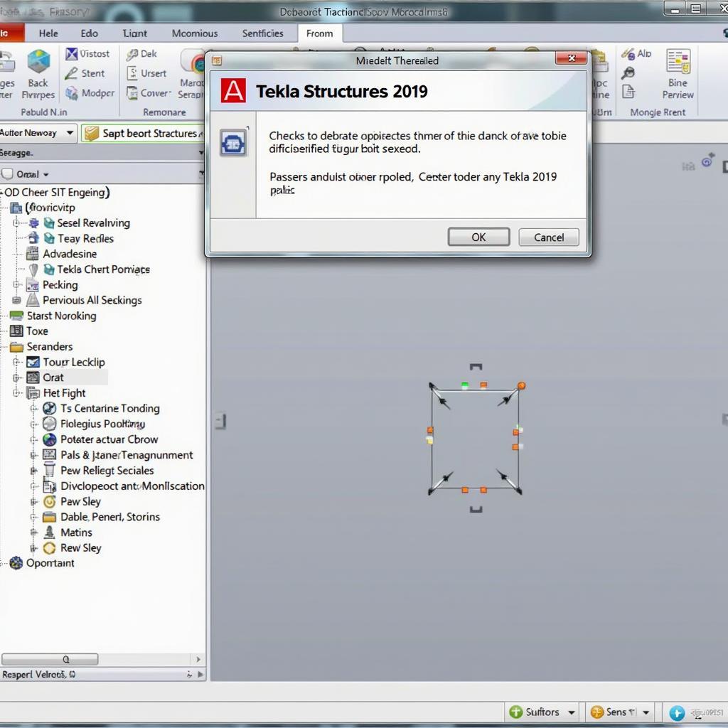Screen dimensions: 728x728
Task: Click the Seranders folder icon
Action: point(17,347)
